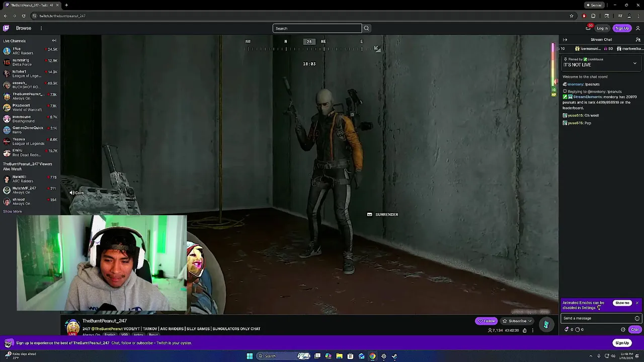Open the Pikabooirl World of Warcraft channel
The image size is (644, 362).
[30, 108]
